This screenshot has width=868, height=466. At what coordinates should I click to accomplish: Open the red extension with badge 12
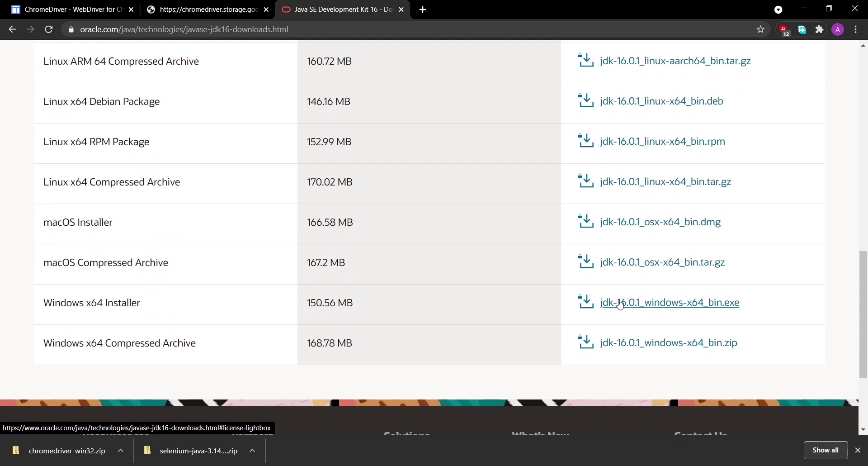[784, 30]
